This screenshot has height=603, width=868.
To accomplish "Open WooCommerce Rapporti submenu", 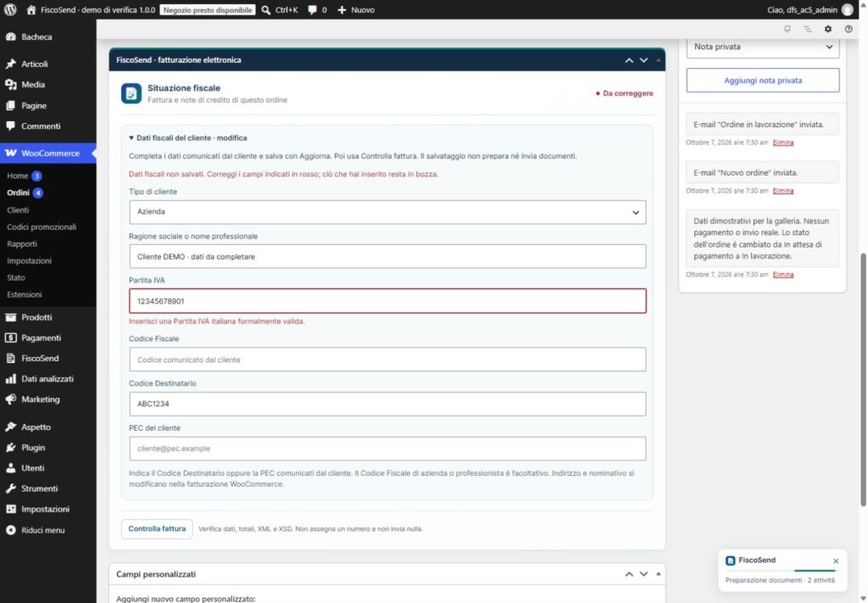I will pyautogui.click(x=21, y=243).
